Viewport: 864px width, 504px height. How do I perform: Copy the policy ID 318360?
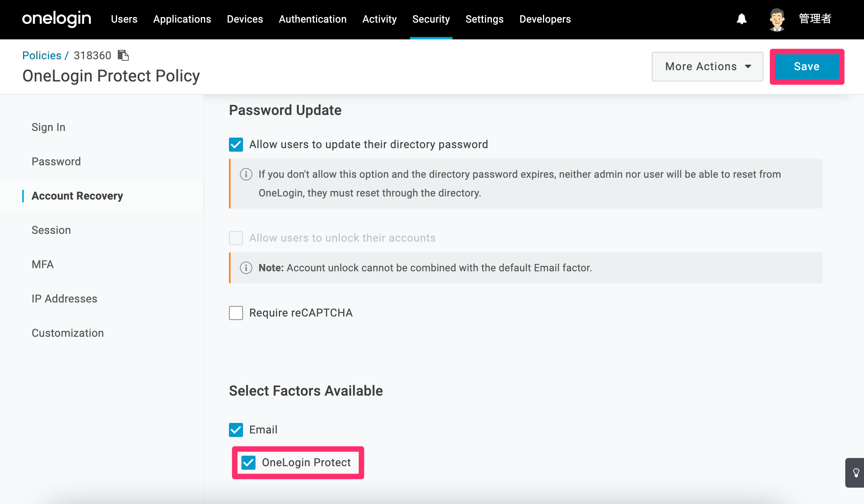(x=123, y=55)
